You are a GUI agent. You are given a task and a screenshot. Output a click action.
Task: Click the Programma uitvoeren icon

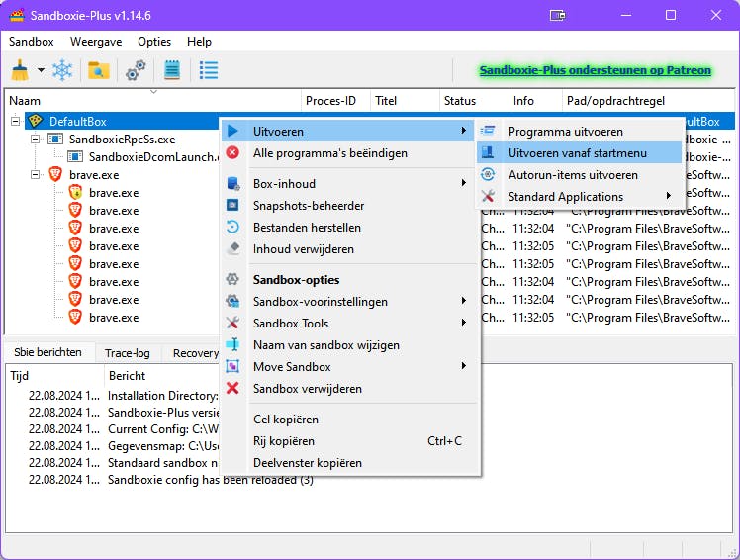click(488, 131)
